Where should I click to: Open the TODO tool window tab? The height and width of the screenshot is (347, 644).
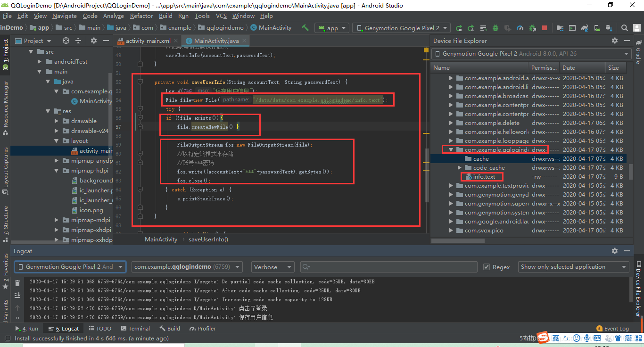point(99,329)
